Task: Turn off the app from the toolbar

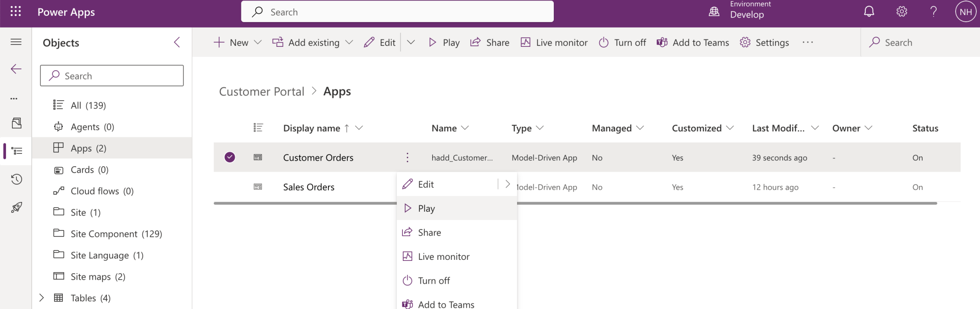Action: (x=623, y=43)
